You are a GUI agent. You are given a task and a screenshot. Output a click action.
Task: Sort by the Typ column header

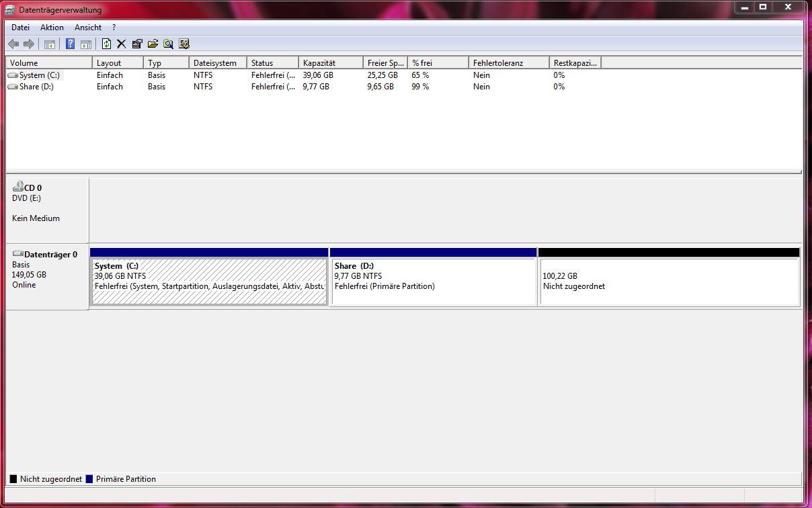point(166,62)
